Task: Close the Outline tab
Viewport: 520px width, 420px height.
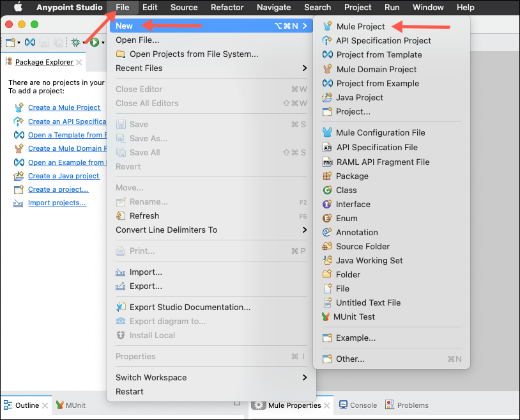Action: [x=45, y=405]
